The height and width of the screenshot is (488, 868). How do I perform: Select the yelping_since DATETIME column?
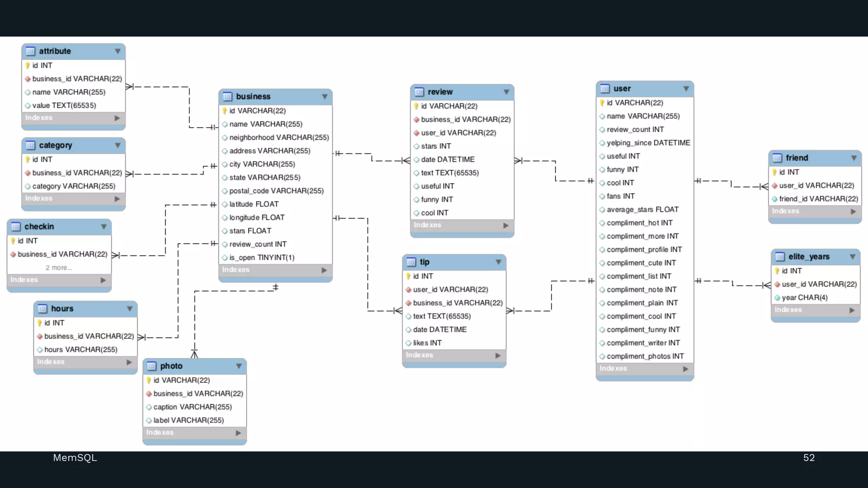tap(648, 143)
